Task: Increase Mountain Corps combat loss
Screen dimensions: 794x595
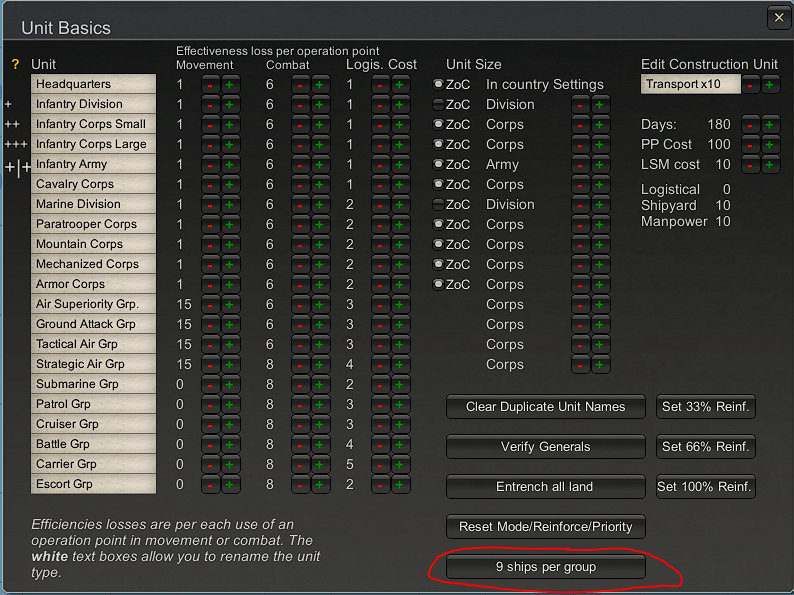Action: (x=320, y=245)
